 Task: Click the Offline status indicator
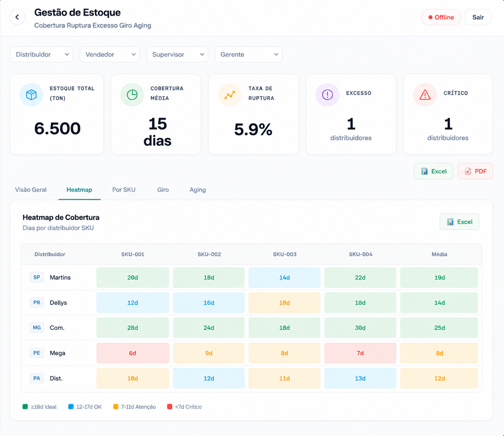[441, 17]
